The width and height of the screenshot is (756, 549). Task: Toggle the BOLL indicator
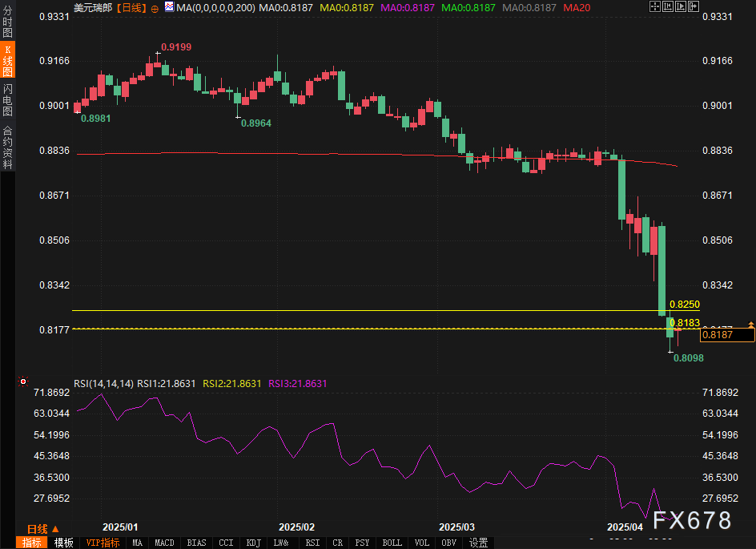[392, 543]
